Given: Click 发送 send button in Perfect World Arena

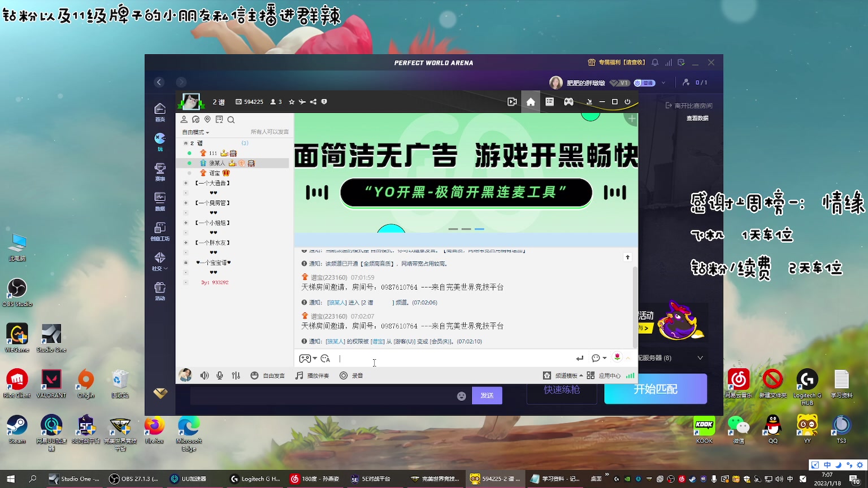Looking at the screenshot, I should click(487, 395).
